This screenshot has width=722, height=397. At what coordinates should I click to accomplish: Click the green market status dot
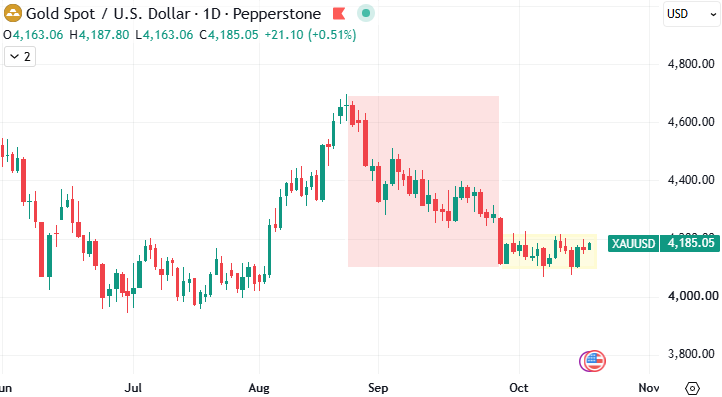(366, 13)
